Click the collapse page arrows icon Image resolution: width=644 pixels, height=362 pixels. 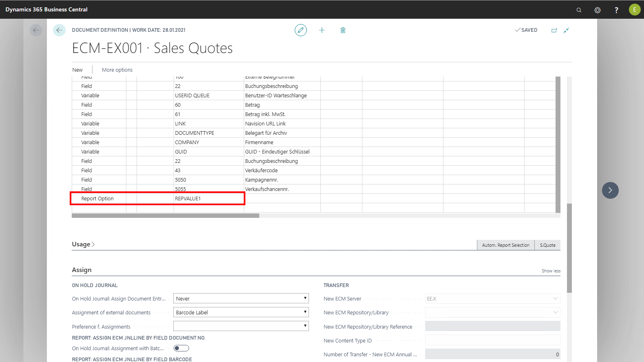click(x=566, y=30)
